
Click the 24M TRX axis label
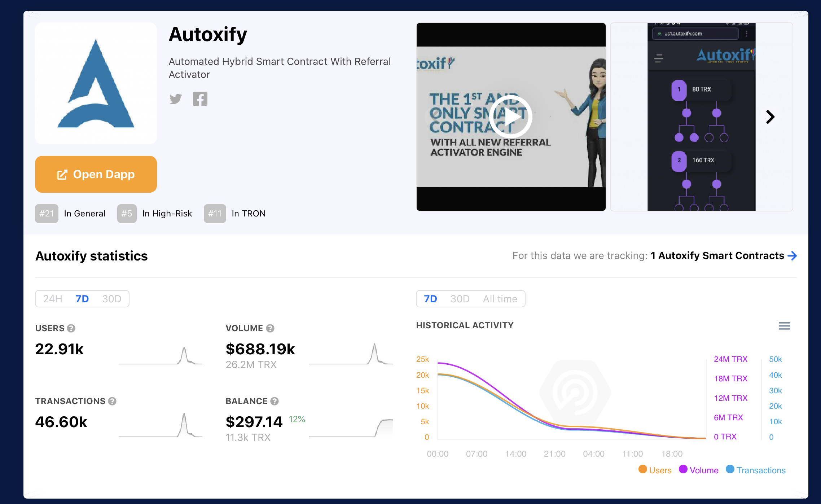coord(730,359)
